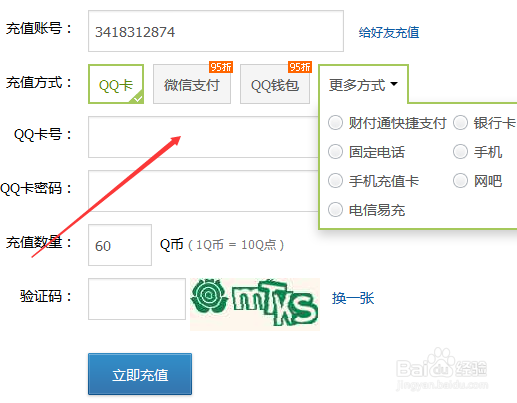
Task: Select 微信支付 payment method
Action: pyautogui.click(x=192, y=84)
